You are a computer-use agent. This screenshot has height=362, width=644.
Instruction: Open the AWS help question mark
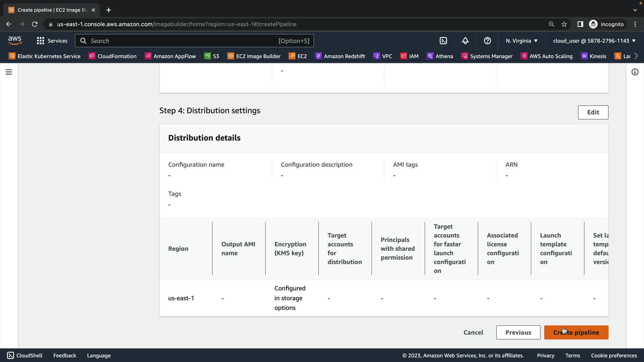pyautogui.click(x=487, y=41)
